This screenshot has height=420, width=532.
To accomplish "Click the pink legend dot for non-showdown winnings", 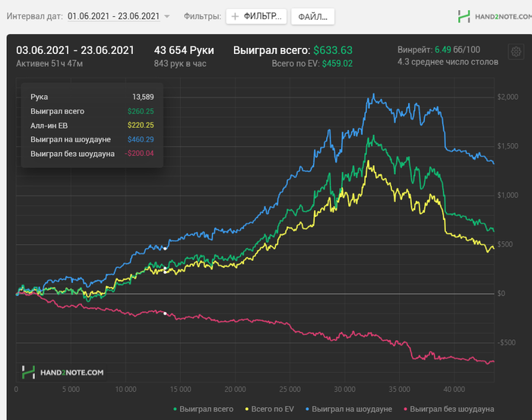I will tap(405, 409).
